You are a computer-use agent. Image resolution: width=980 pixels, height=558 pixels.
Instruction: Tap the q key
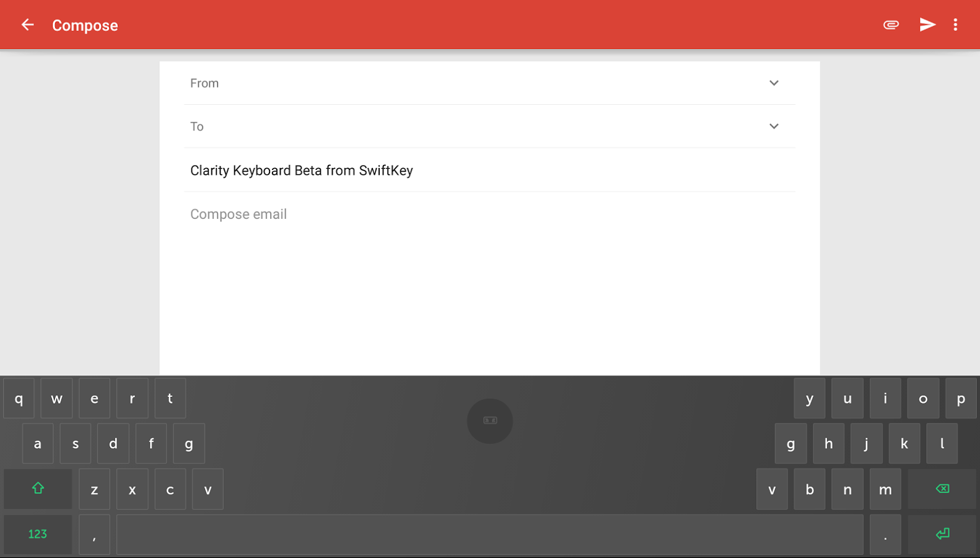[19, 398]
